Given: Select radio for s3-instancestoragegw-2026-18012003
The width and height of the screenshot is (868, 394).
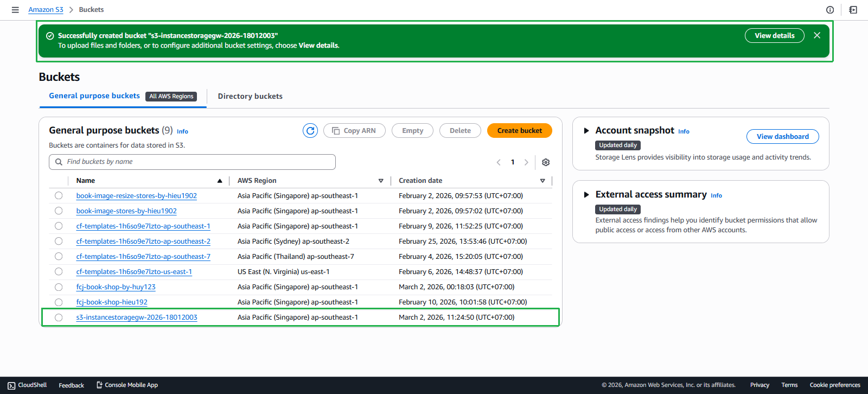Looking at the screenshot, I should (x=59, y=317).
